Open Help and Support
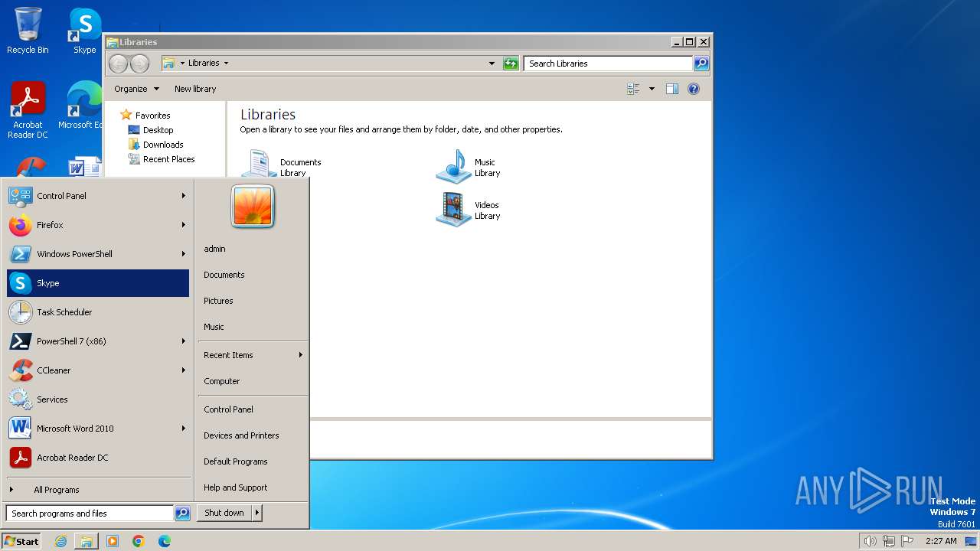The width and height of the screenshot is (980, 551). point(235,487)
